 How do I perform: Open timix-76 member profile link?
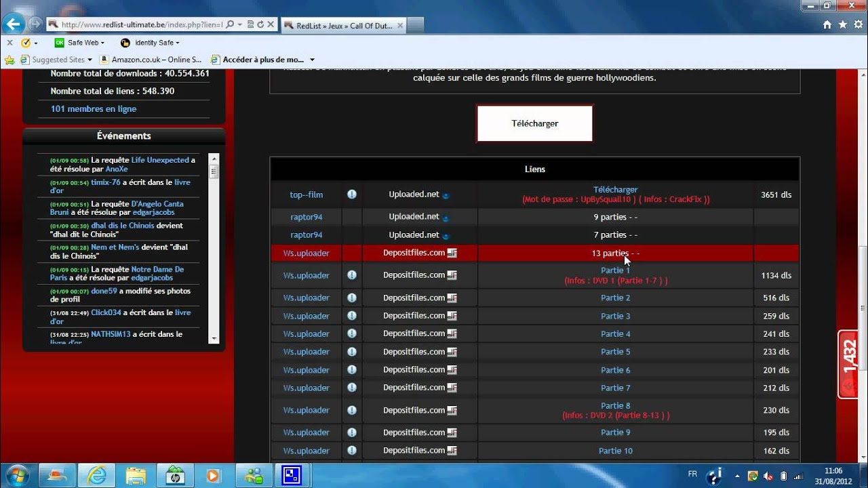[x=105, y=182]
